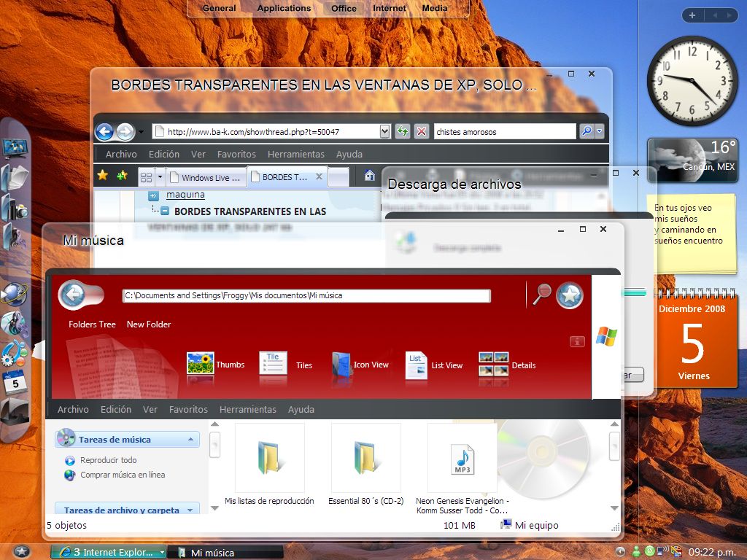Go forward in the Internet Explorer window
Viewport: 747px width, 560px height.
pos(125,132)
